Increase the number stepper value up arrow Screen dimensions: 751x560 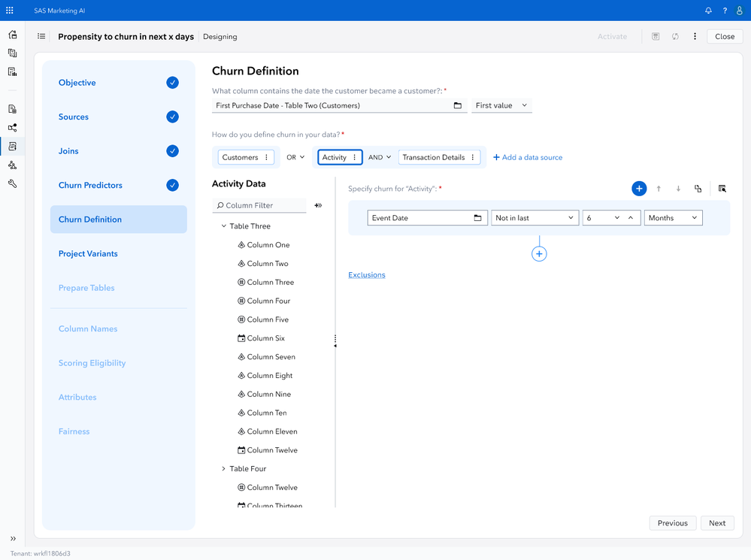[x=631, y=218]
